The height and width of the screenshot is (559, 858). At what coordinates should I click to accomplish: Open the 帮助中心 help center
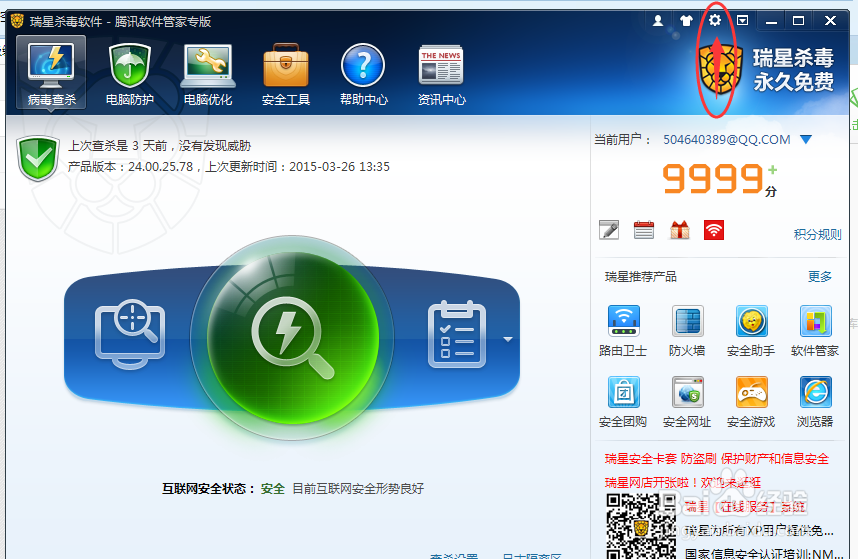coord(363,74)
